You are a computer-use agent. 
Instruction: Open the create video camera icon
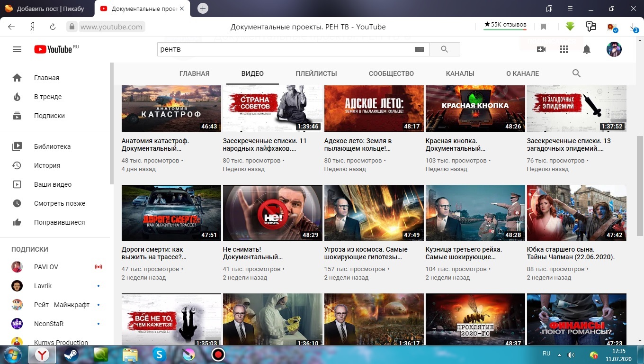[x=541, y=49]
